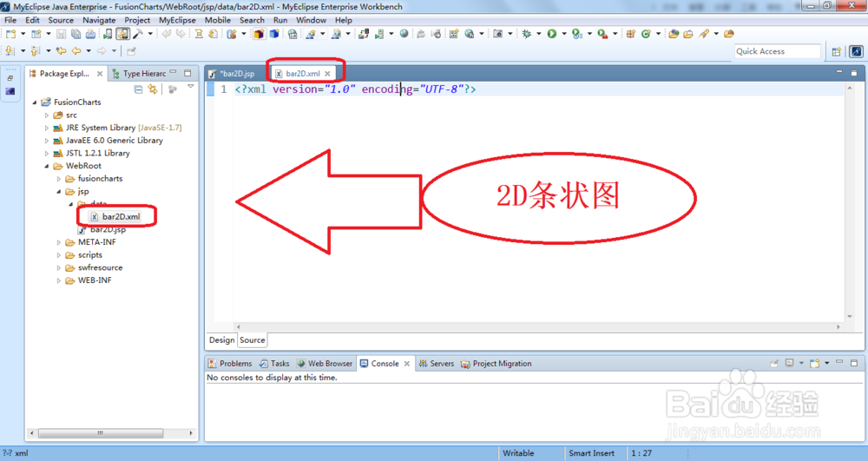Close the Console view tab

407,364
